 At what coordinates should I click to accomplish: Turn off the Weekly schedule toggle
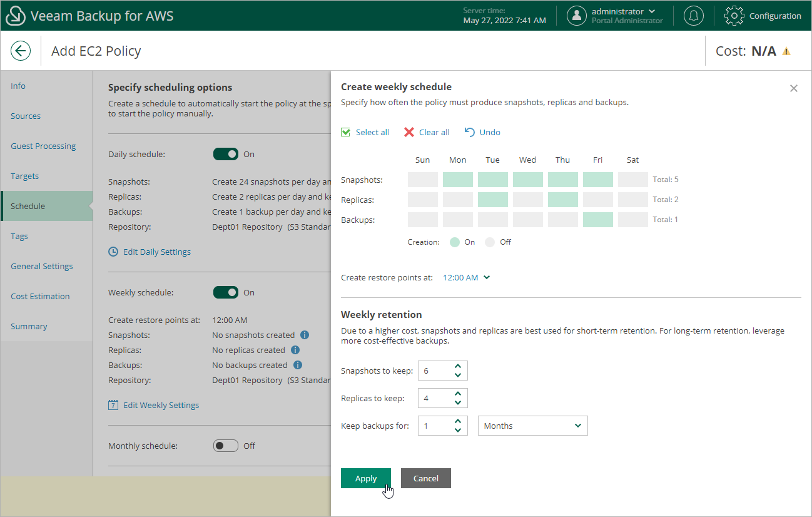[226, 292]
